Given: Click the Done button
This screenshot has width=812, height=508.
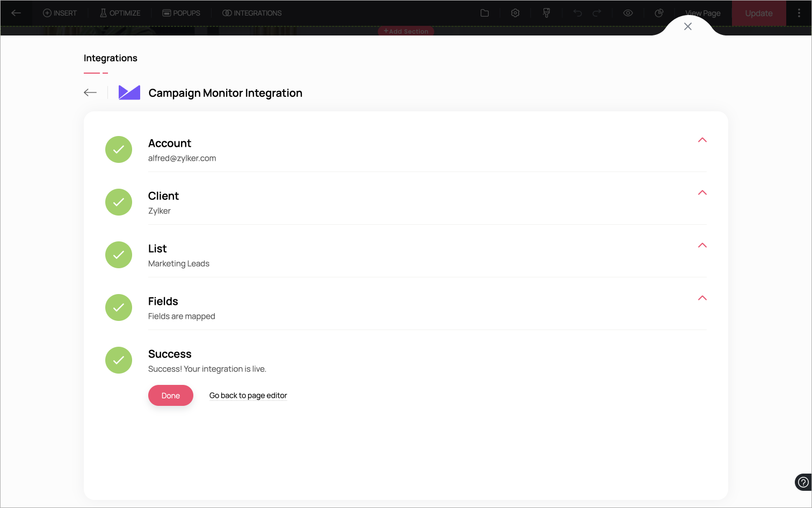Looking at the screenshot, I should click(171, 396).
